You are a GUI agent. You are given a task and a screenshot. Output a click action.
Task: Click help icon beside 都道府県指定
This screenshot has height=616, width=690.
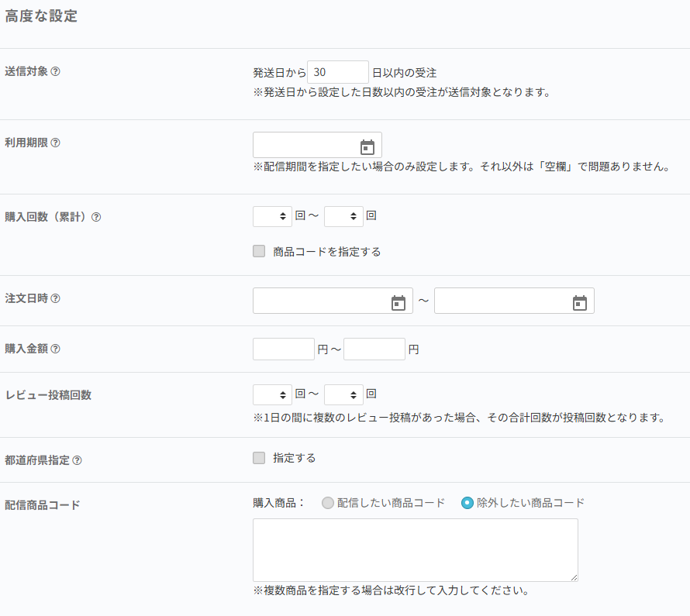pyautogui.click(x=77, y=460)
